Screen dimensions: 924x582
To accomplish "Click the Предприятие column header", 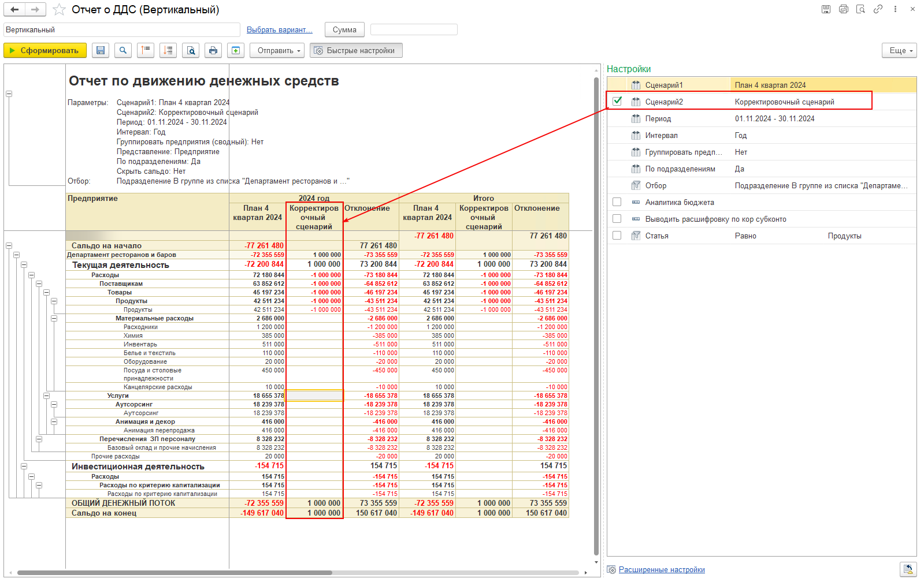I will (92, 199).
